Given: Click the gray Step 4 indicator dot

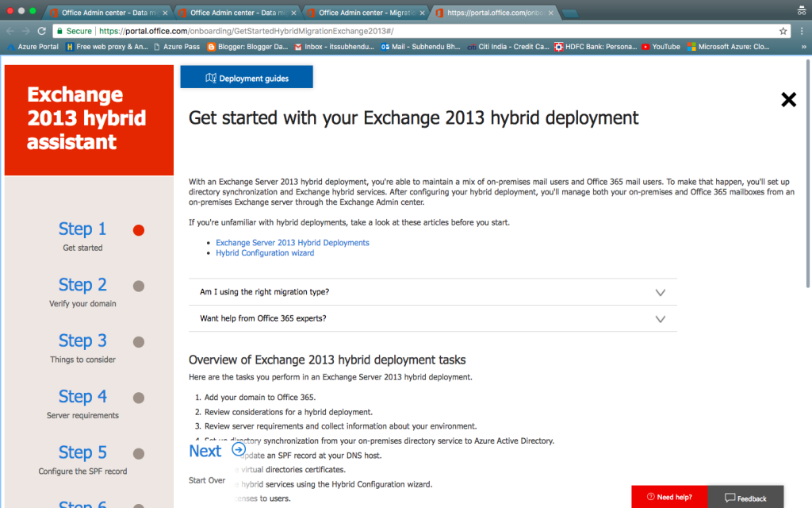Looking at the screenshot, I should point(138,398).
